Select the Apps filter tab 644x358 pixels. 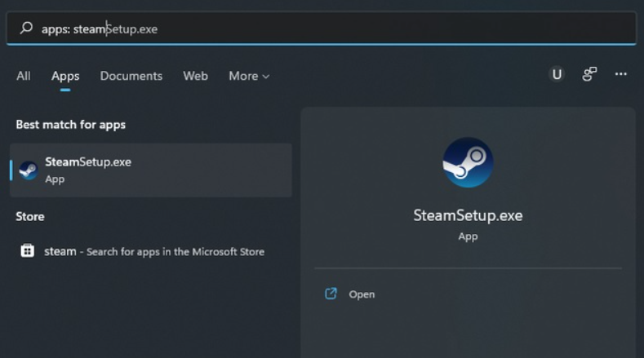point(65,76)
